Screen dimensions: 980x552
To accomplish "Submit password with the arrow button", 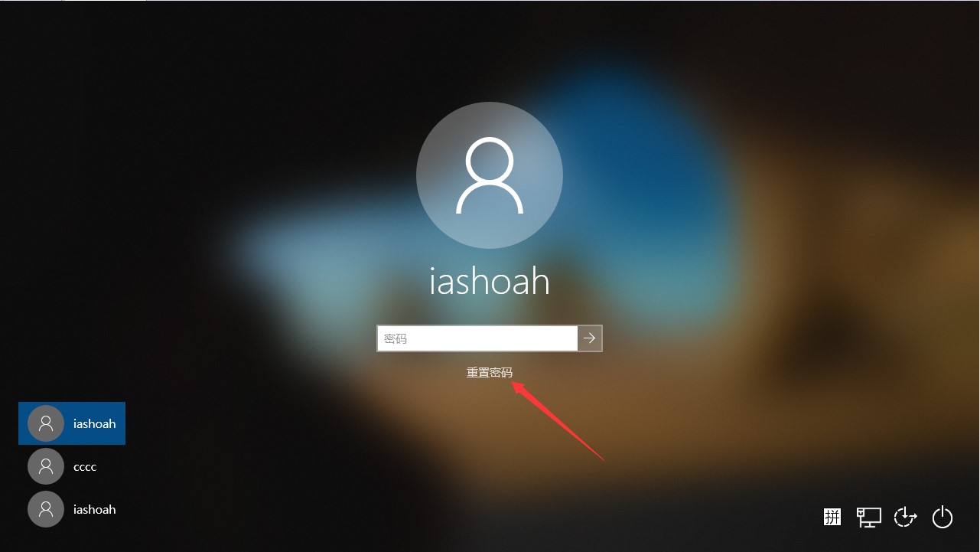I will coord(590,338).
